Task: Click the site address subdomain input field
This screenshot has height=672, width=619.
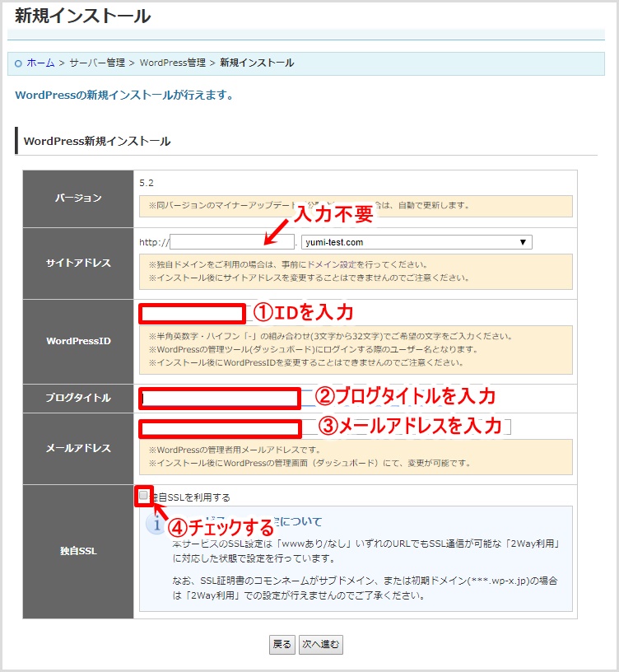Action: tap(232, 242)
